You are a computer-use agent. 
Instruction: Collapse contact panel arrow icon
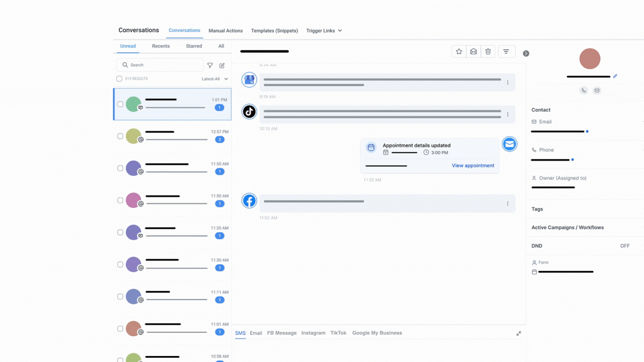point(526,54)
